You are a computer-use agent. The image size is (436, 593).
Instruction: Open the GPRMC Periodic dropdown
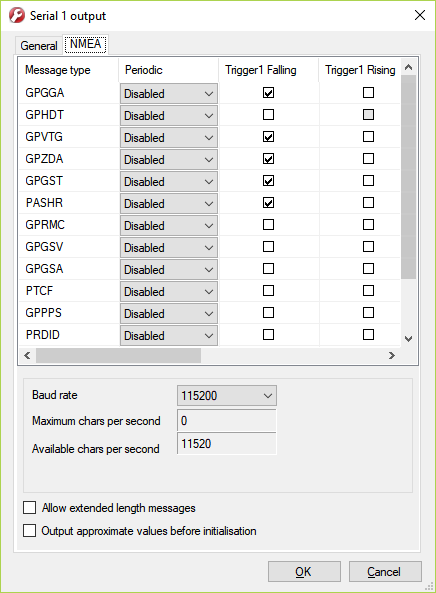[x=169, y=225]
